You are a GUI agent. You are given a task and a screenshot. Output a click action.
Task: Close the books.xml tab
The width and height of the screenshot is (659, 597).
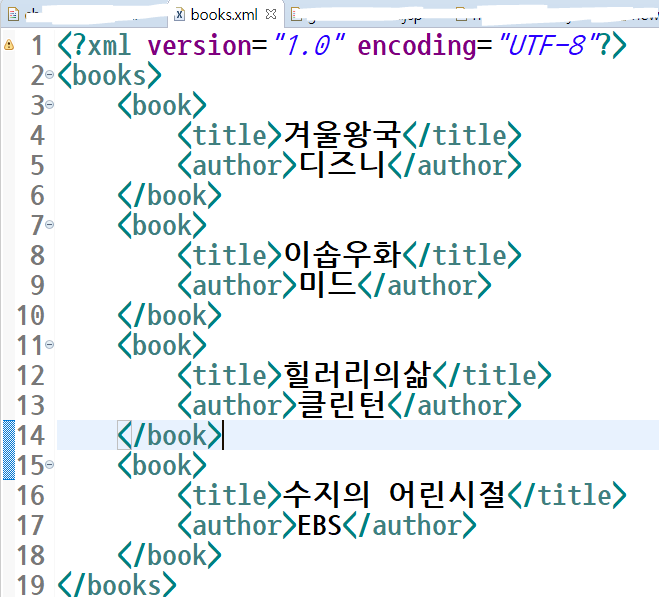(x=271, y=15)
